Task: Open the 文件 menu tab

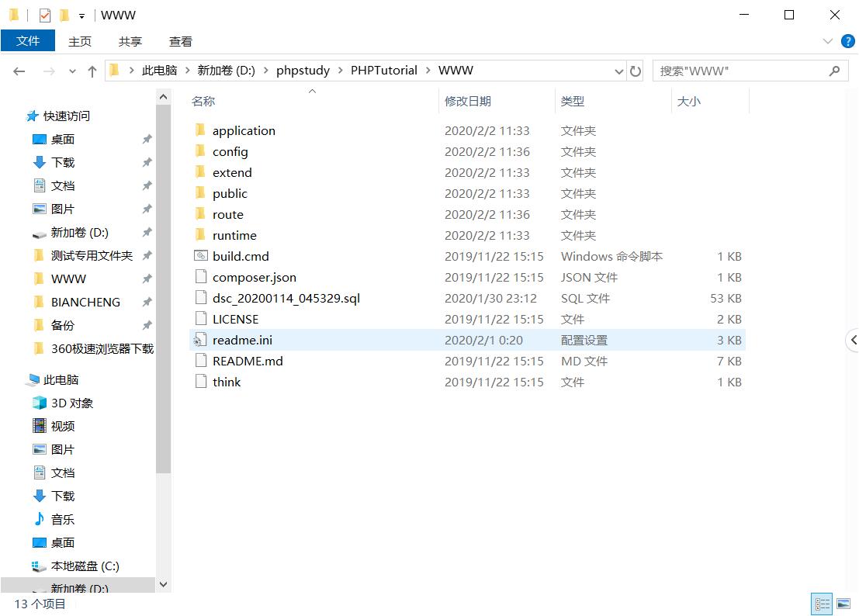Action: [x=28, y=41]
